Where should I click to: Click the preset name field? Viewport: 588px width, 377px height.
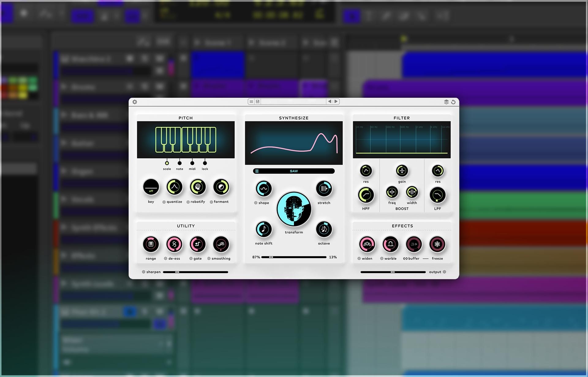coord(293,101)
